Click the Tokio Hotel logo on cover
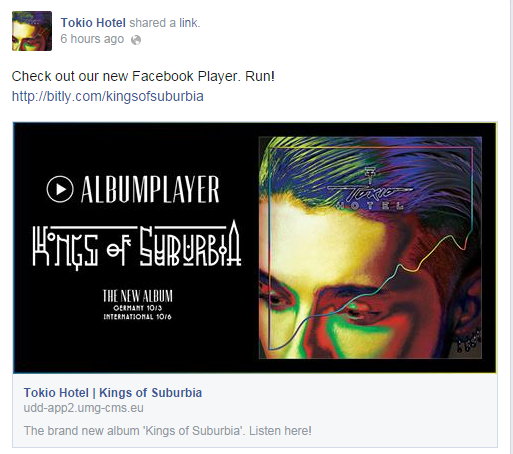Image resolution: width=513 pixels, height=454 pixels. 370,193
